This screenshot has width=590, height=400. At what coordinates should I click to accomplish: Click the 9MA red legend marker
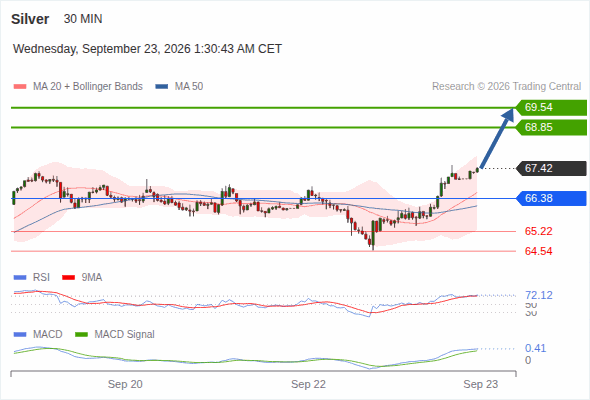pos(68,278)
